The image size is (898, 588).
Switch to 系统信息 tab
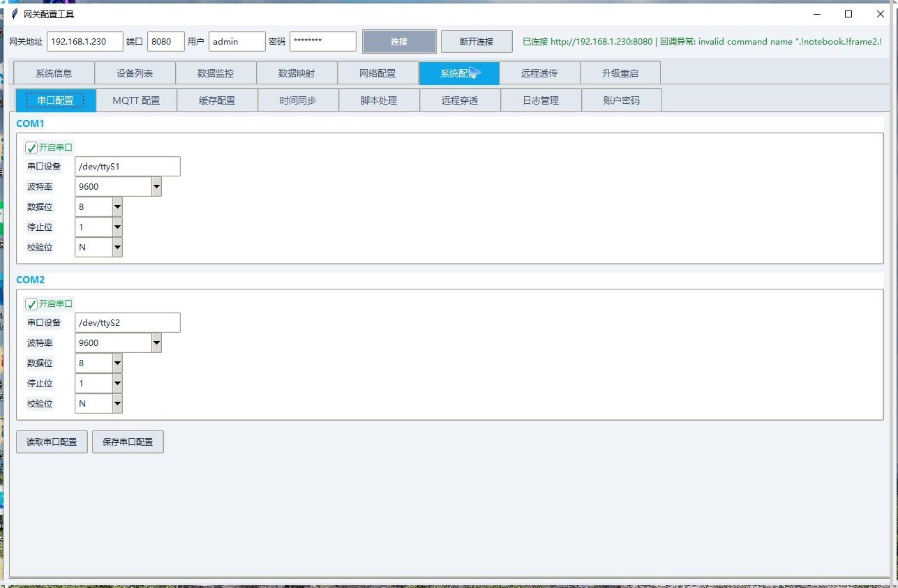(54, 73)
